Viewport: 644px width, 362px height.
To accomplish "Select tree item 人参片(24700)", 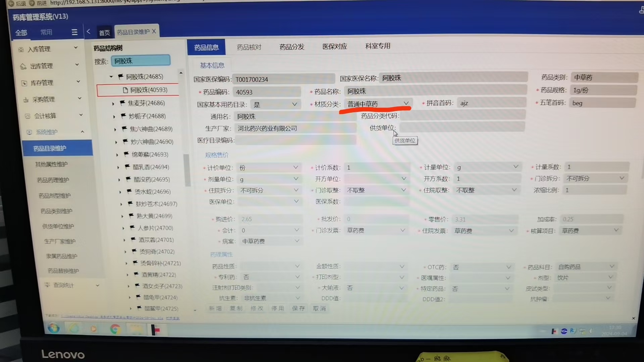I will [x=155, y=228].
